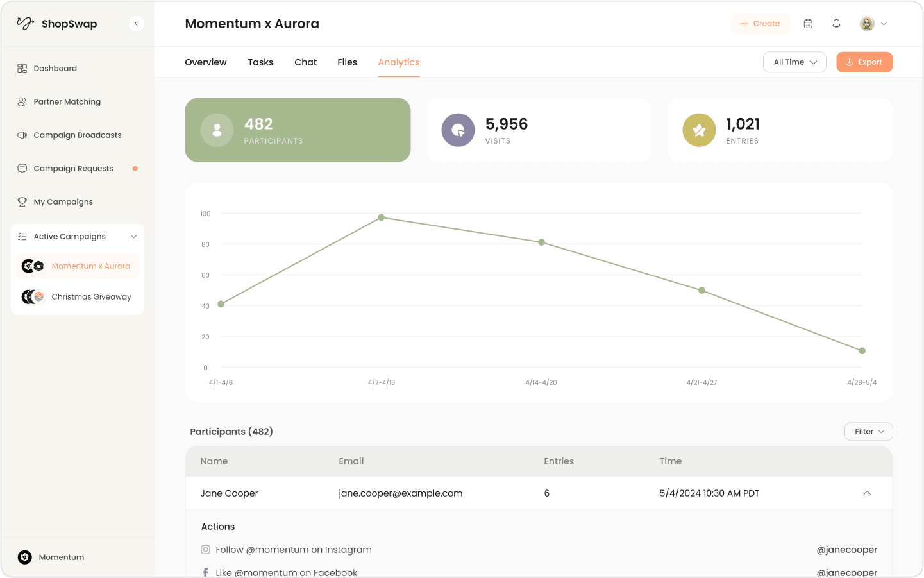This screenshot has height=578, width=924.
Task: Go to Partner Matching in sidebar
Action: coord(67,102)
